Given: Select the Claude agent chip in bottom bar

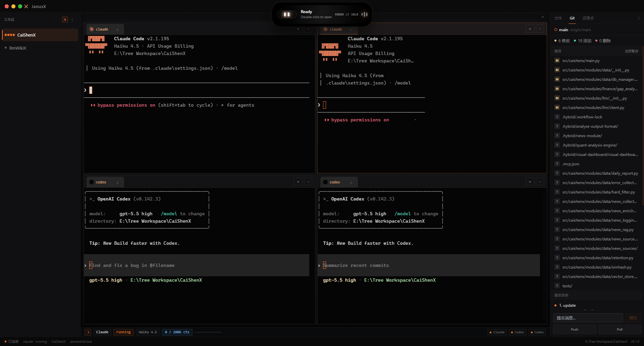Looking at the screenshot, I should (x=497, y=332).
